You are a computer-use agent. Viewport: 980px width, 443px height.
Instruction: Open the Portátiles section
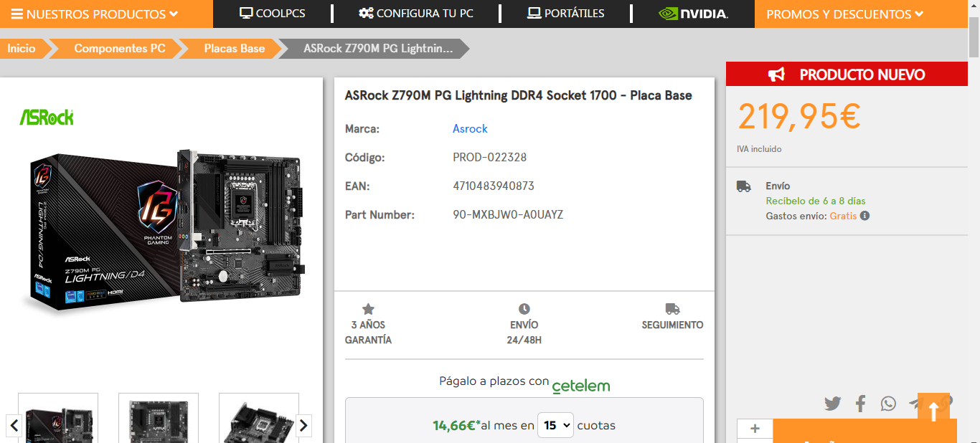tap(565, 14)
